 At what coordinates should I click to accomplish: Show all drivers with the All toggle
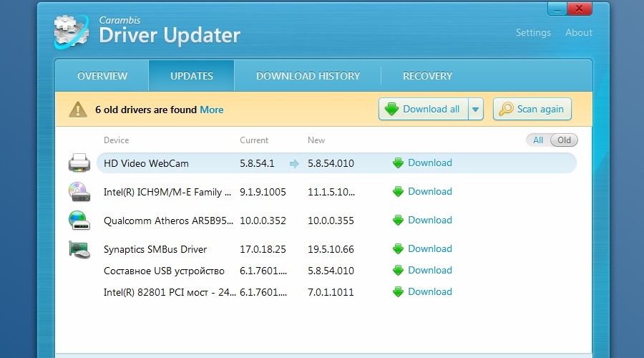click(538, 140)
